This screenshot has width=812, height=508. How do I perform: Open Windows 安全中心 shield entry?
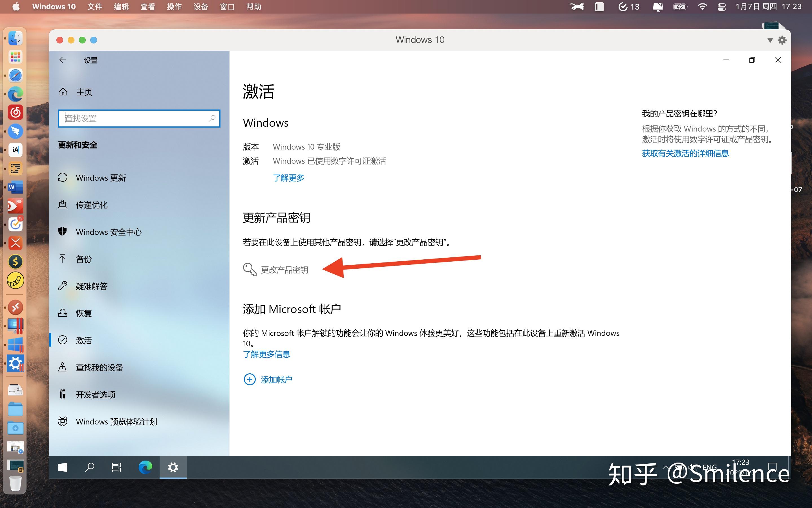point(100,232)
